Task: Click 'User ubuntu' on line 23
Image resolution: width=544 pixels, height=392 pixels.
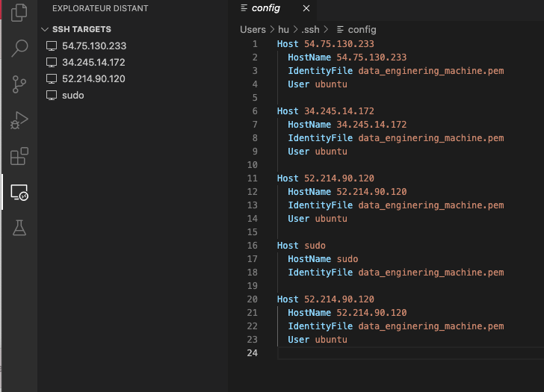Action: tap(318, 340)
